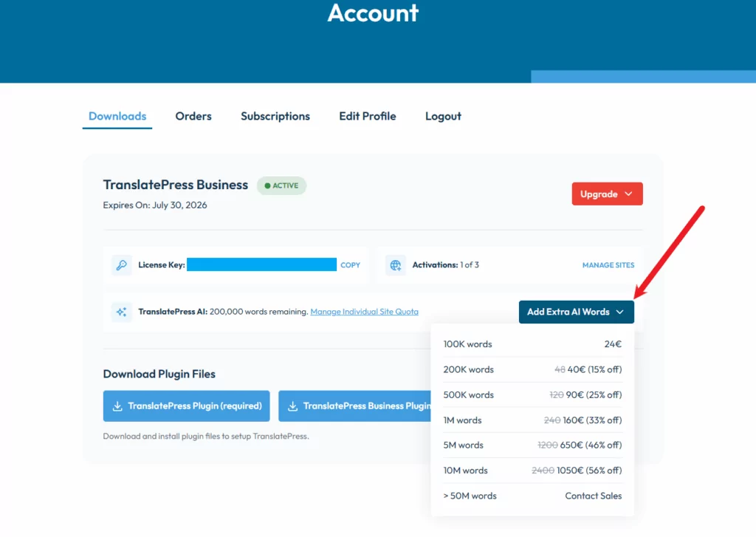
Task: Expand the Upgrade dropdown arrow
Action: click(x=629, y=194)
